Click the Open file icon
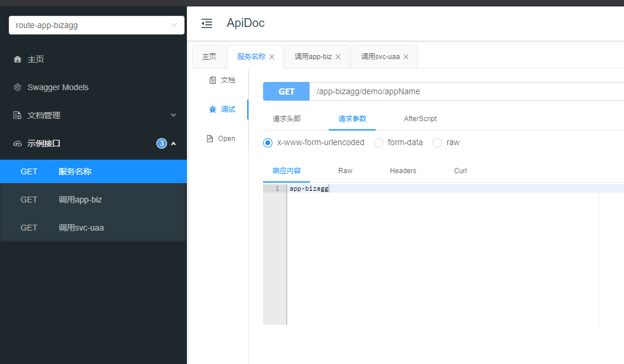 tap(210, 139)
